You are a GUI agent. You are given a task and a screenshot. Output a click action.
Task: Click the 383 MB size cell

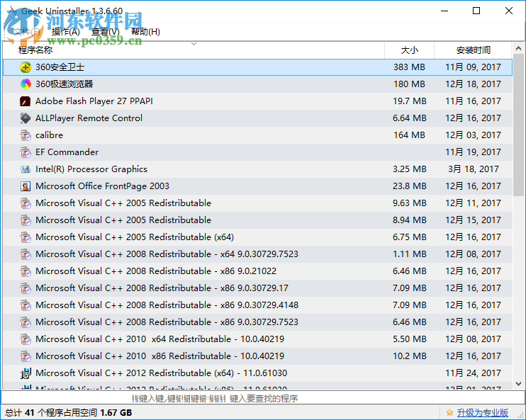tap(409, 67)
